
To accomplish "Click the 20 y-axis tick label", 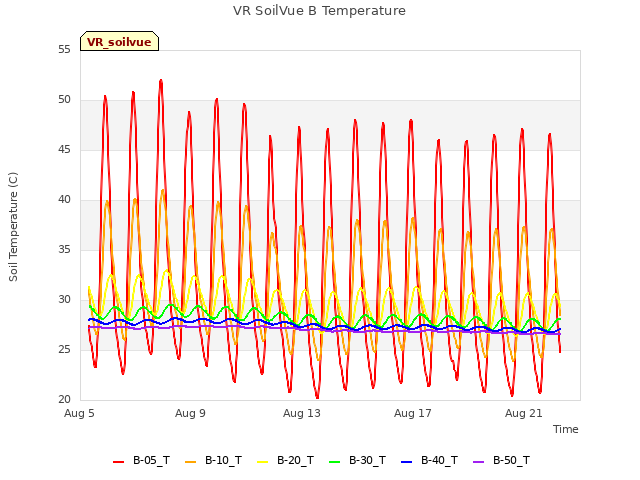I will point(64,400).
